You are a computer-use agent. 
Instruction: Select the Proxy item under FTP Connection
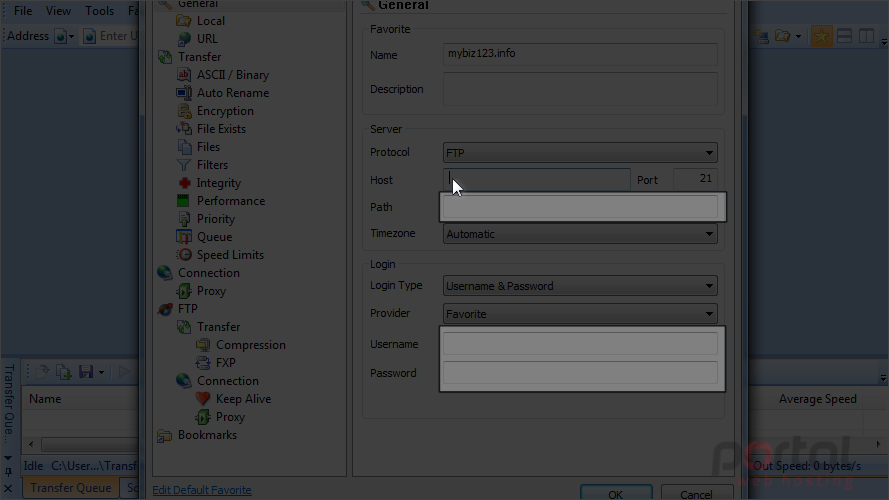point(230,417)
